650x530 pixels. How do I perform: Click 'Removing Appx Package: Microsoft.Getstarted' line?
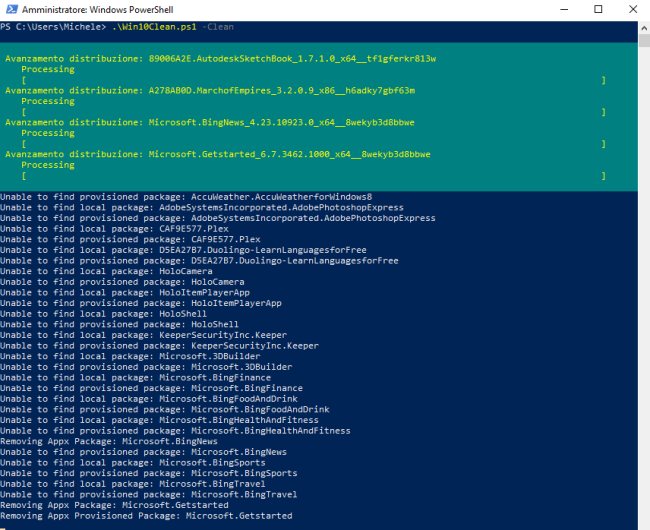click(114, 505)
